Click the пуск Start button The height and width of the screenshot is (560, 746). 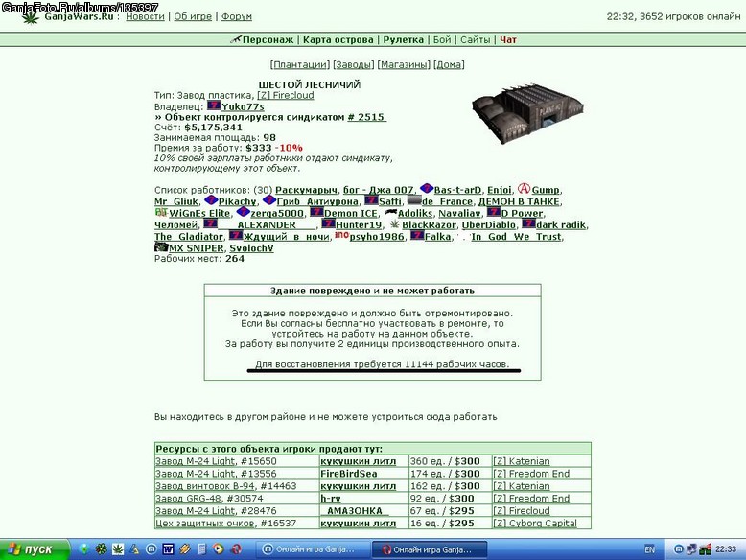[x=34, y=549]
